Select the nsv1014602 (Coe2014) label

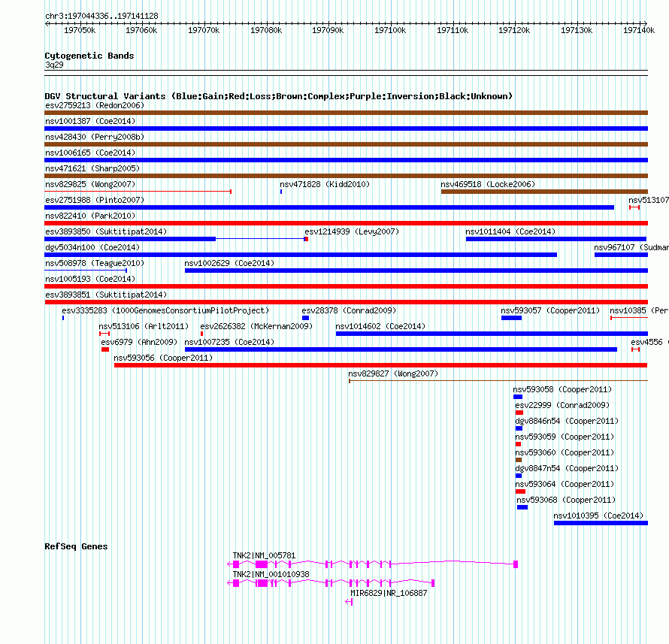380,326
